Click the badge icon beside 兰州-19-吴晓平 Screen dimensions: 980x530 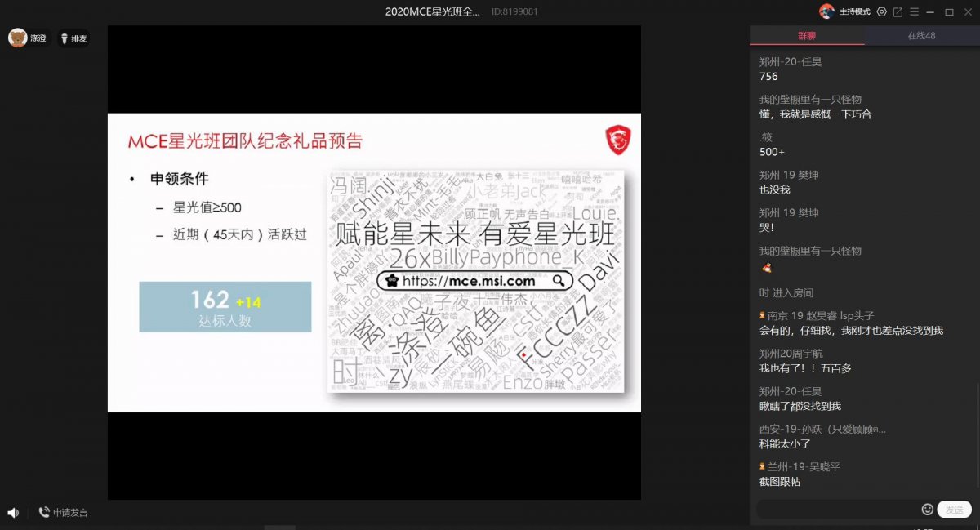[x=763, y=466]
